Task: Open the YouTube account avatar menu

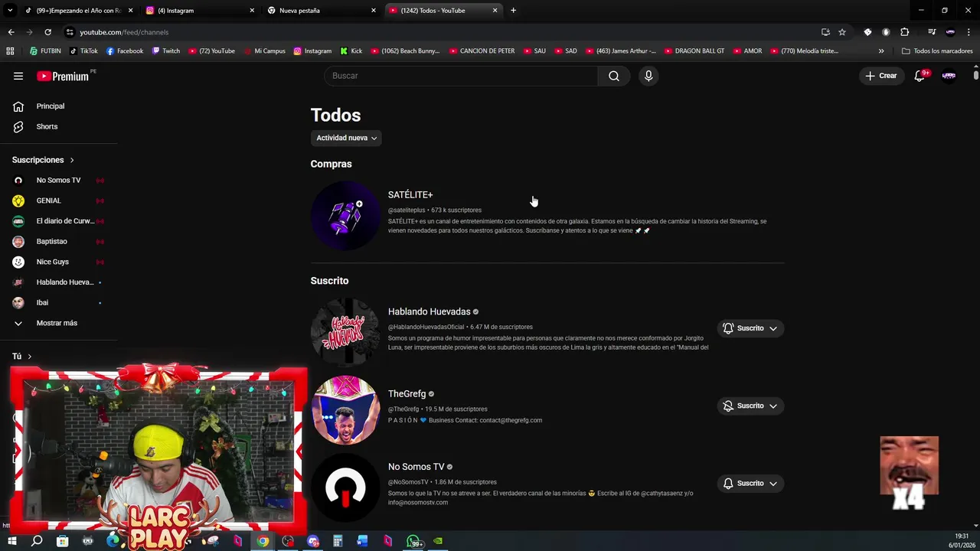Action: tap(949, 76)
